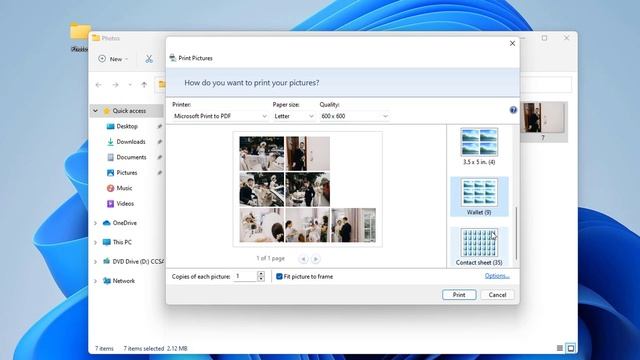Open the Quality dropdown
The width and height of the screenshot is (640, 360).
[354, 116]
